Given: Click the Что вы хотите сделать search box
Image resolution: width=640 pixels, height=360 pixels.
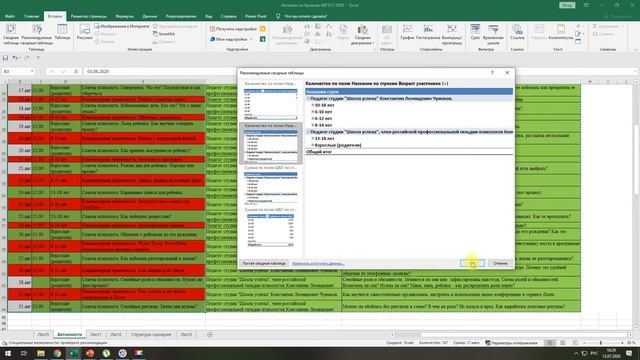Looking at the screenshot, I should coord(305,16).
